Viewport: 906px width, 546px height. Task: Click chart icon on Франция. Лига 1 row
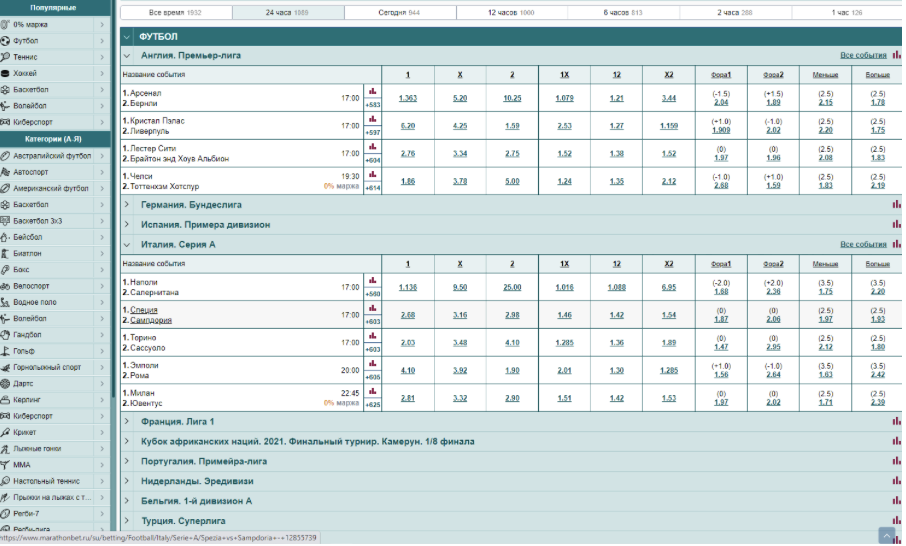click(x=896, y=422)
